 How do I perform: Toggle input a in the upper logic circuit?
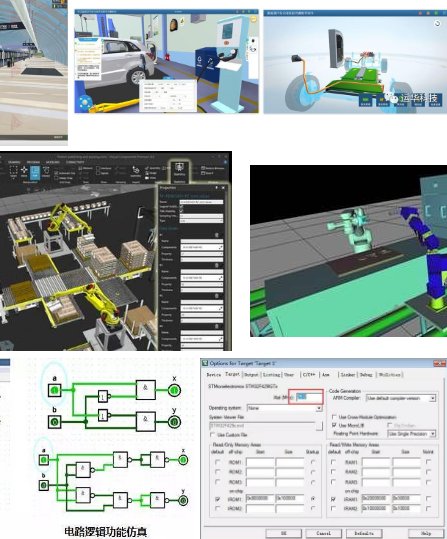point(54,390)
